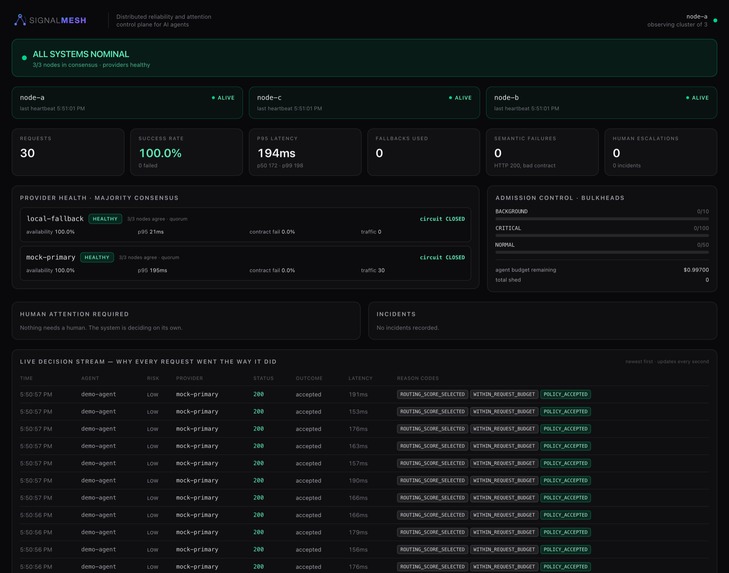Click the No incidents recorded message
Screen dimensions: 729x573
click(x=407, y=327)
